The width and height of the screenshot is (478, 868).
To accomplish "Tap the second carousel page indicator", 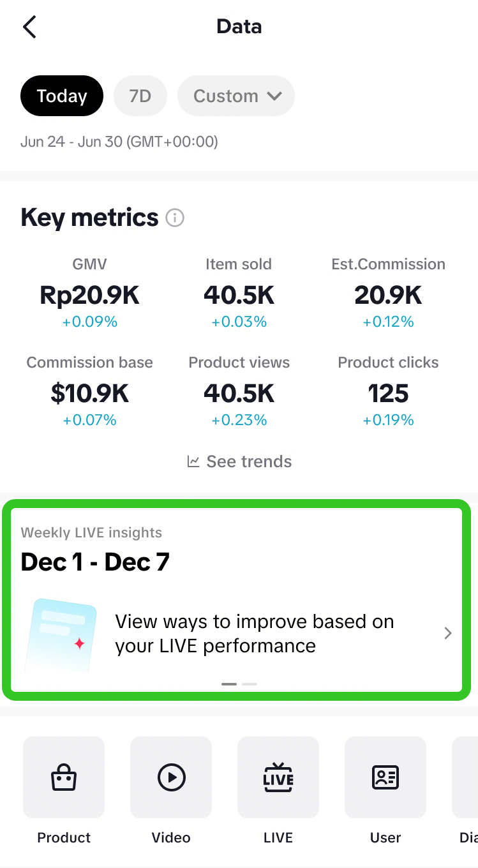I will pos(250,684).
